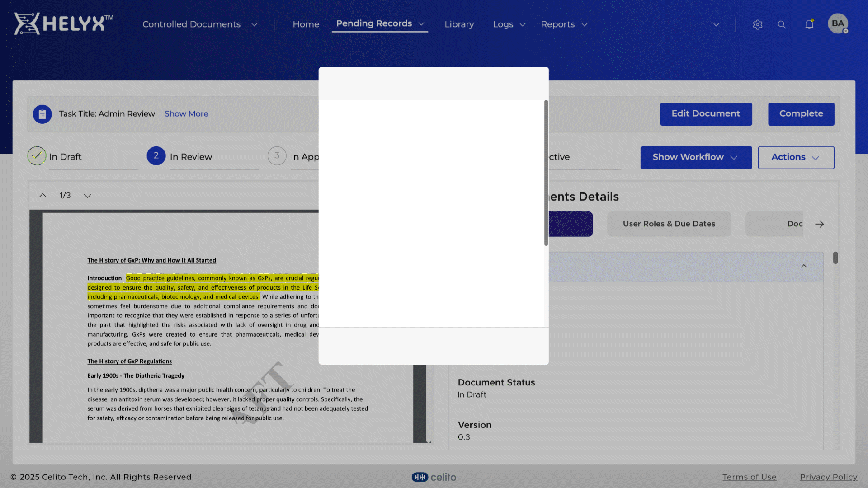
Task: Select step 2 In Review circle
Action: (156, 156)
